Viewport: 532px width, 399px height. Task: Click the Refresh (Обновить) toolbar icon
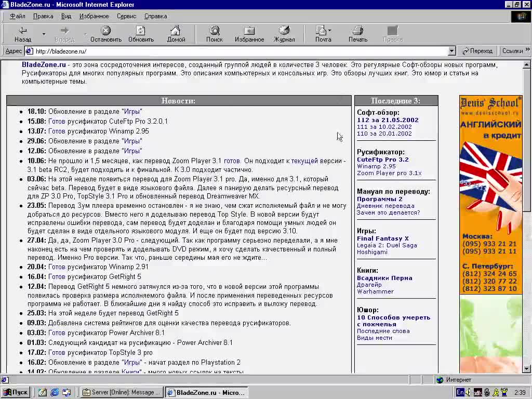[x=141, y=34]
